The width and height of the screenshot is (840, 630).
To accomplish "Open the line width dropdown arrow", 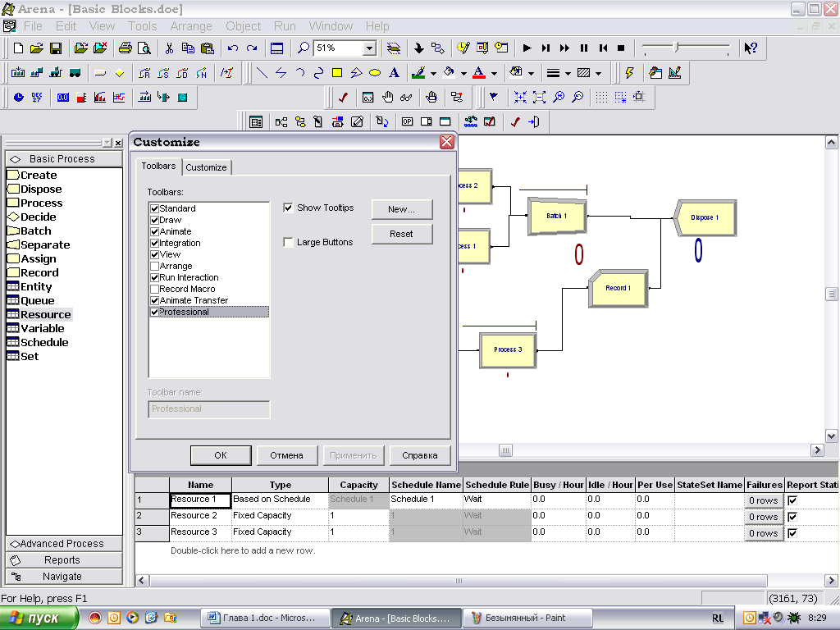I will [x=568, y=73].
